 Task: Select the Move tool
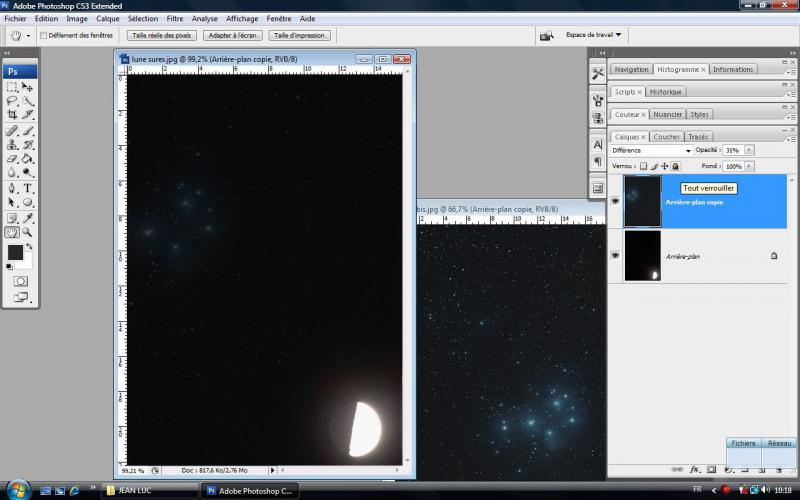point(28,87)
